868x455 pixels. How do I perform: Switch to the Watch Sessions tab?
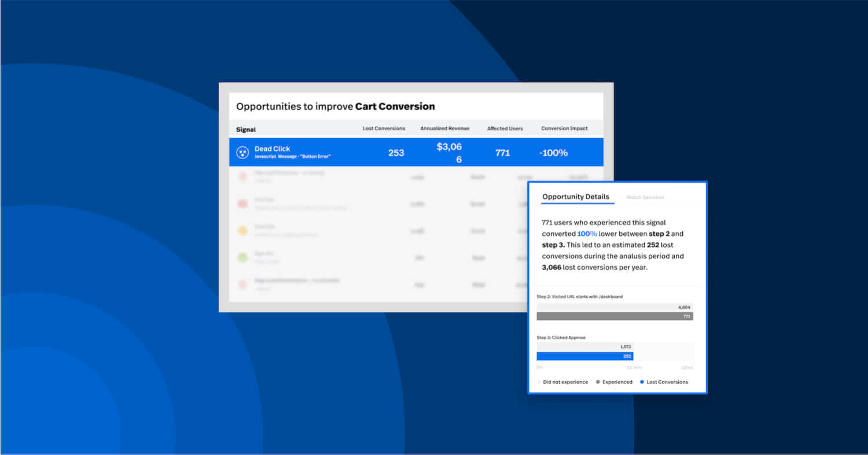[645, 197]
